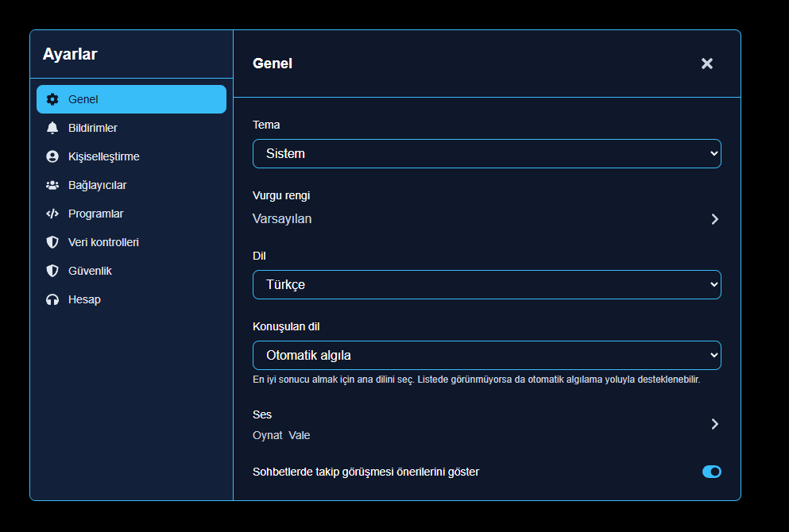Click the Dil label

click(x=259, y=256)
